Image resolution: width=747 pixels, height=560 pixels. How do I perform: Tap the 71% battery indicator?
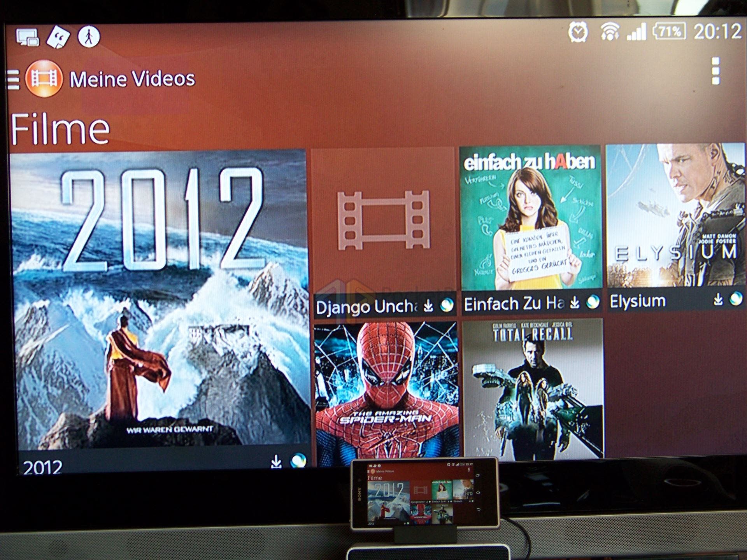[x=669, y=31]
